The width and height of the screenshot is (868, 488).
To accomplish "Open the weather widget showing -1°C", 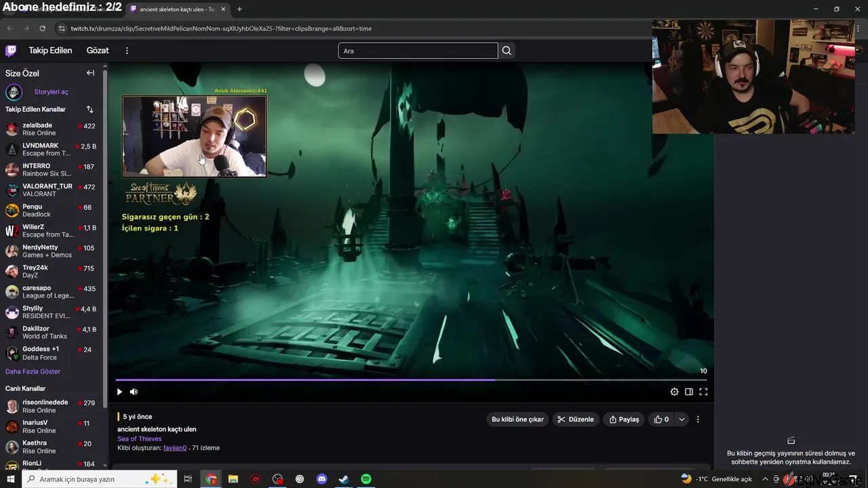I will [717, 479].
